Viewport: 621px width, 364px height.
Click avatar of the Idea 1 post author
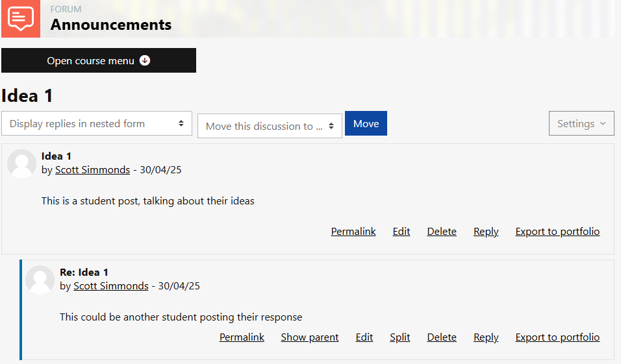[22, 164]
